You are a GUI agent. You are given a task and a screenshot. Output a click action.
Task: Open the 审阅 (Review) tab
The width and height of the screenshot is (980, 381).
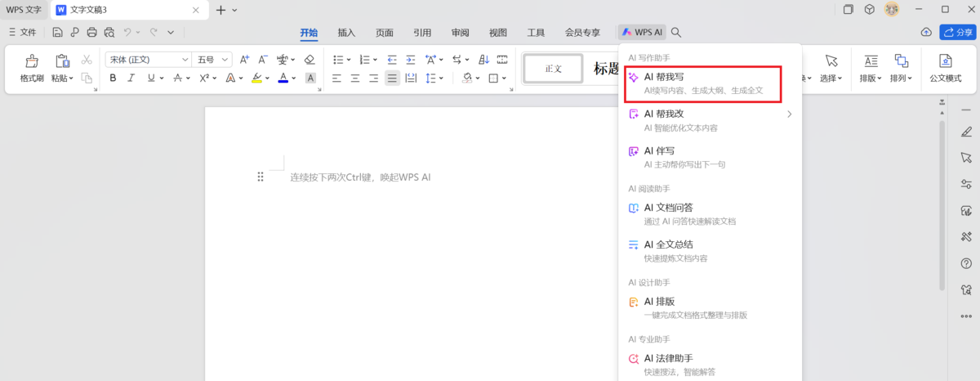click(460, 33)
